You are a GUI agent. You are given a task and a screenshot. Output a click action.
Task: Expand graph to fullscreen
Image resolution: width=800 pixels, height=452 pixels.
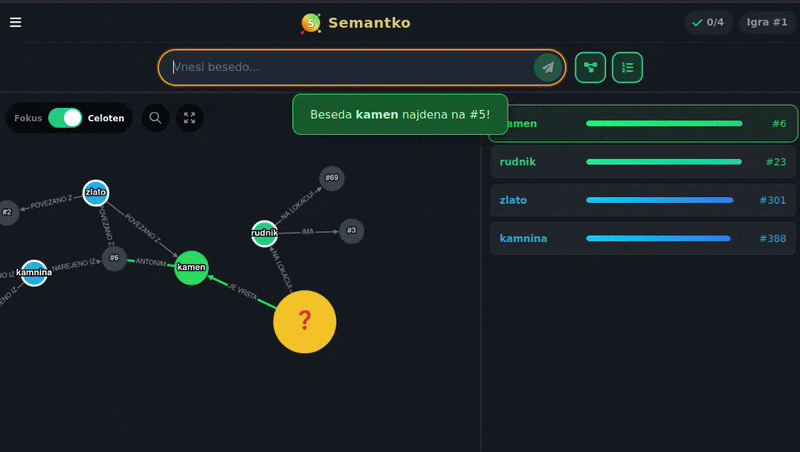(x=190, y=118)
